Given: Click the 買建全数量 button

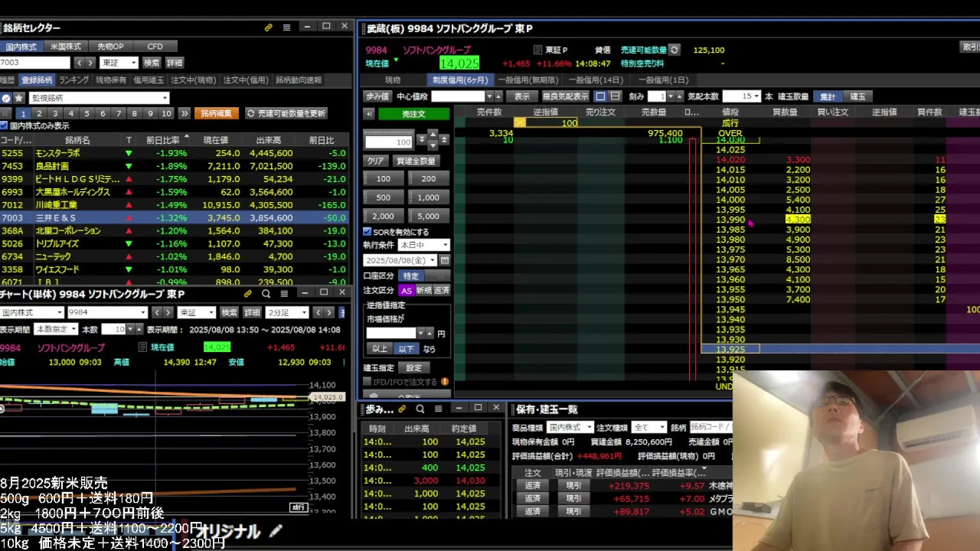Looking at the screenshot, I should click(x=416, y=161).
